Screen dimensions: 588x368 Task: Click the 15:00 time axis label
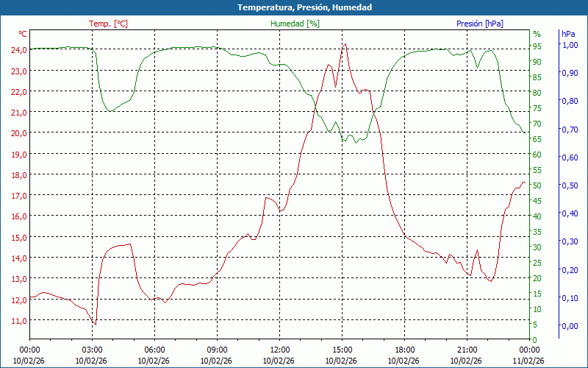coord(342,350)
